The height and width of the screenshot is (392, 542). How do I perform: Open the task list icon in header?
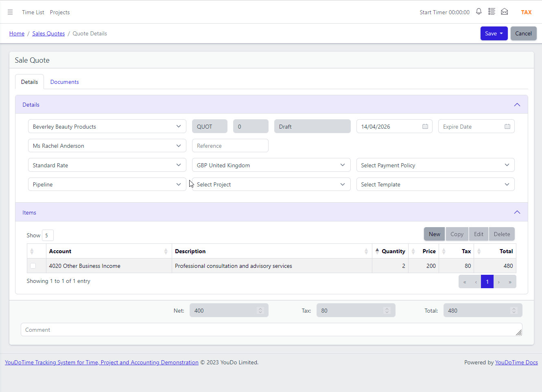pyautogui.click(x=492, y=12)
